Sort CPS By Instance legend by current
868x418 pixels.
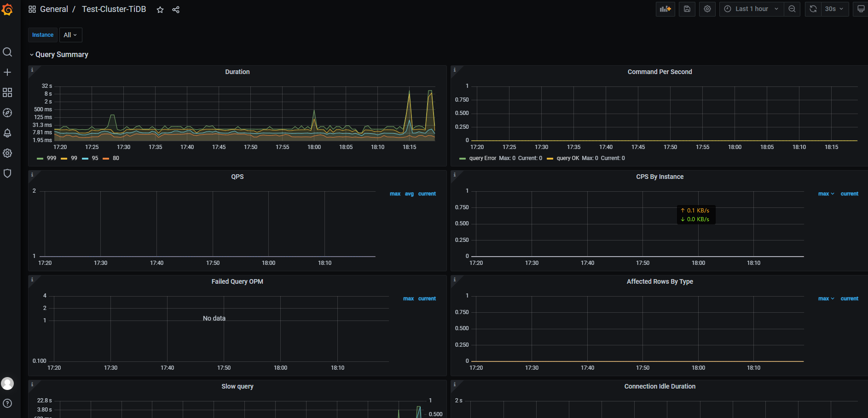(850, 194)
